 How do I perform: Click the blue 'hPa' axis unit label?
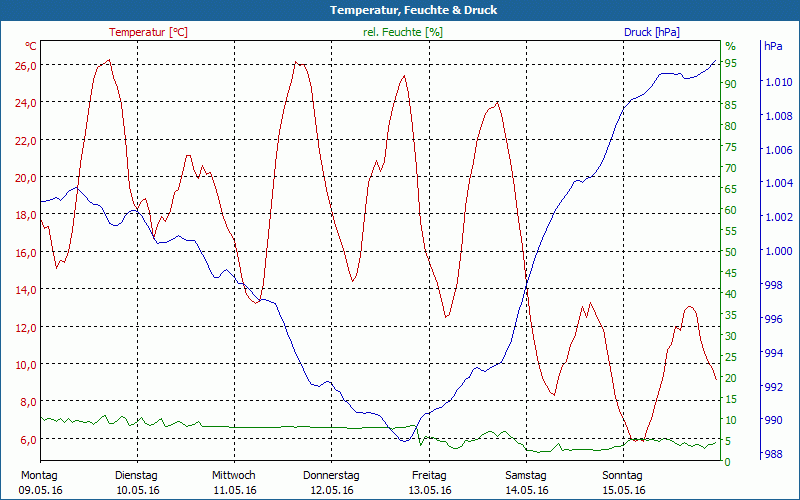coord(773,46)
